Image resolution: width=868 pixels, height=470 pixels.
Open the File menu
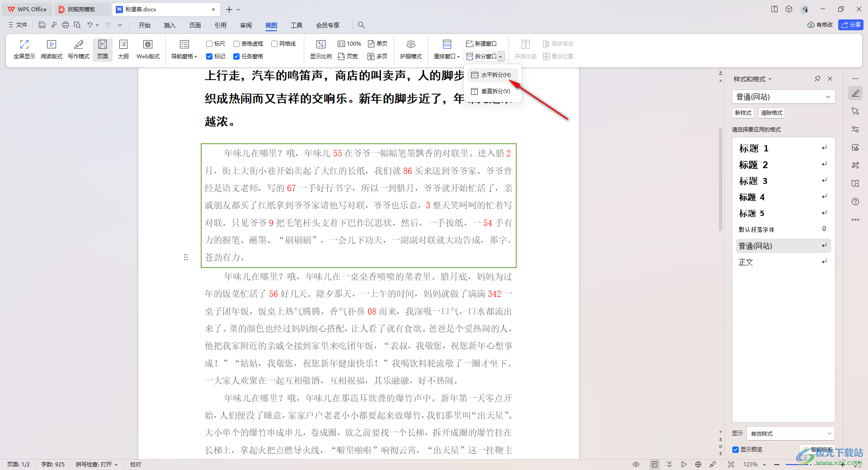pyautogui.click(x=18, y=25)
